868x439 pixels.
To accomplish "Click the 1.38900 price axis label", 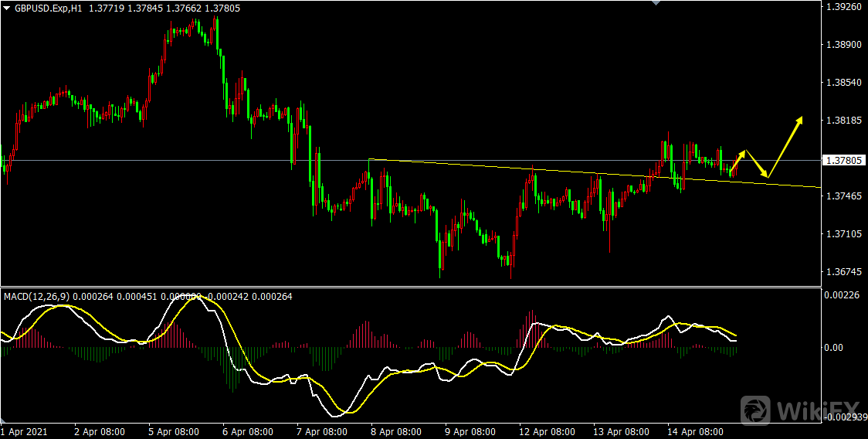I will pos(843,45).
